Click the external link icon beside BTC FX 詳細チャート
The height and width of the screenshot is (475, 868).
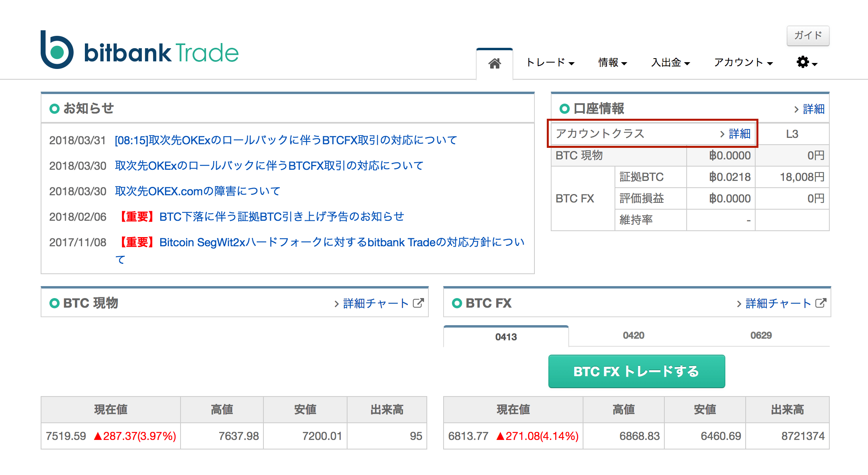821,303
